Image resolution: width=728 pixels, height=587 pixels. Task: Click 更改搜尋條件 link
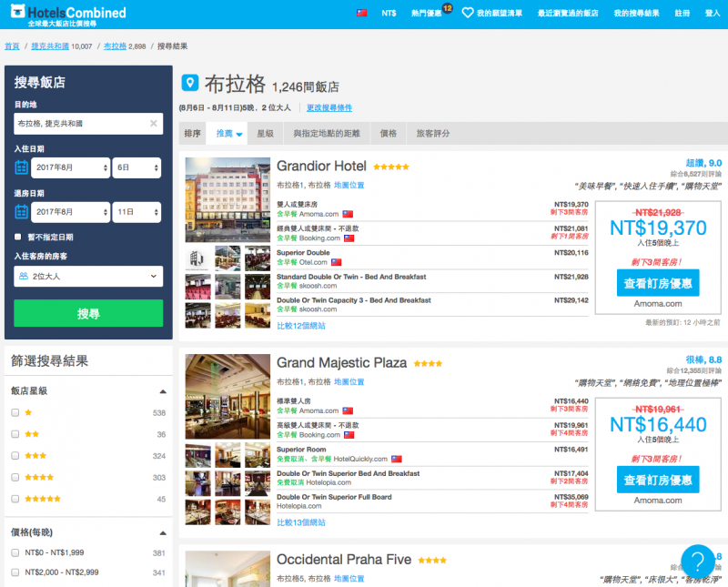(329, 107)
